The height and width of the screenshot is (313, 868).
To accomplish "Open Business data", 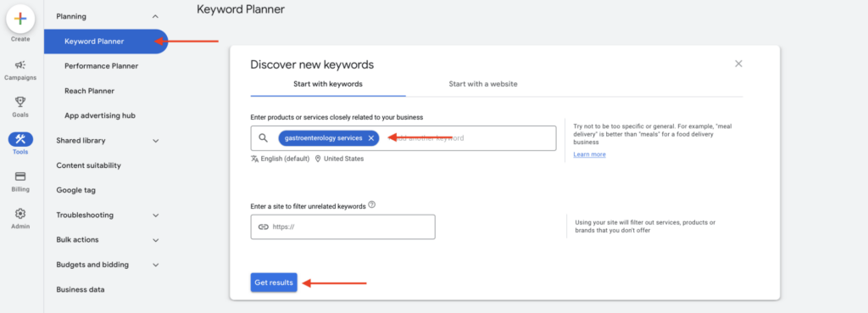I will (x=81, y=289).
